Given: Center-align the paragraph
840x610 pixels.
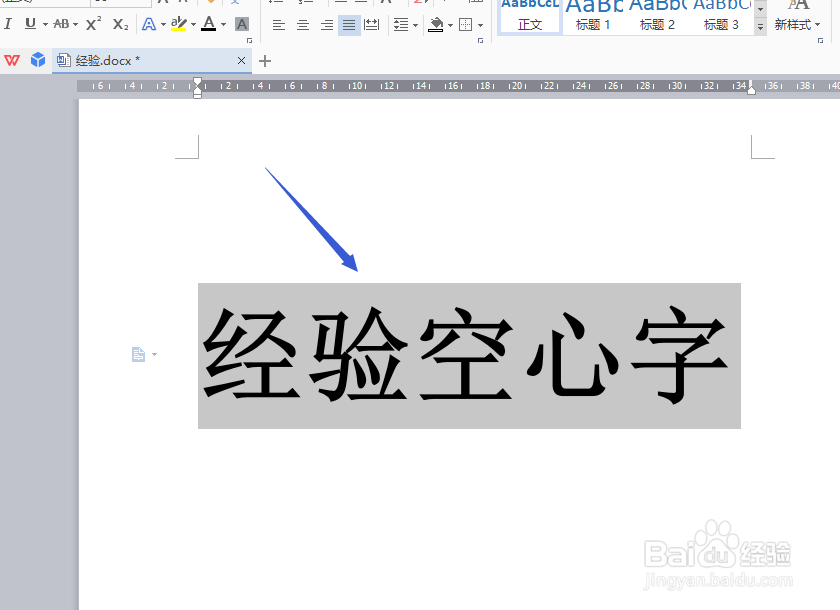Looking at the screenshot, I should click(302, 24).
